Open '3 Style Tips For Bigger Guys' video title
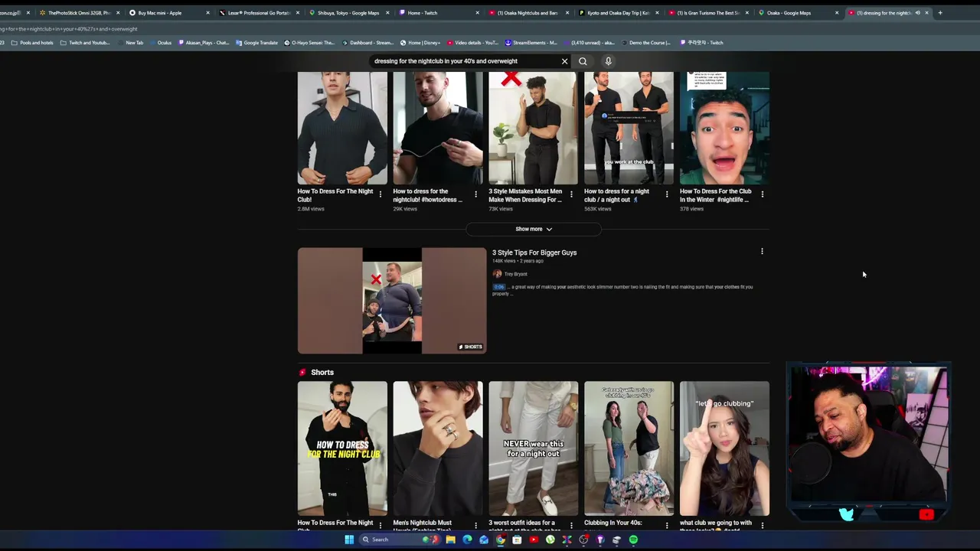Screen dimensions: 980x551 click(x=534, y=253)
